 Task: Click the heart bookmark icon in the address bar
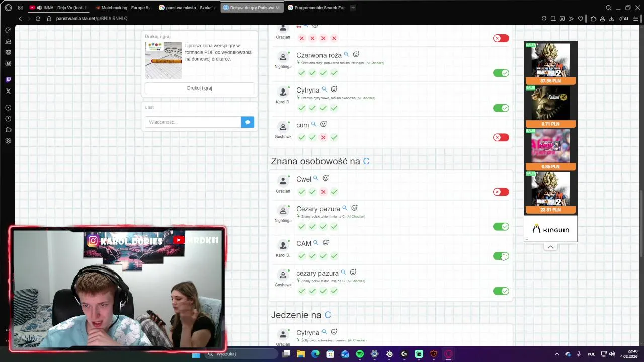[580, 19]
